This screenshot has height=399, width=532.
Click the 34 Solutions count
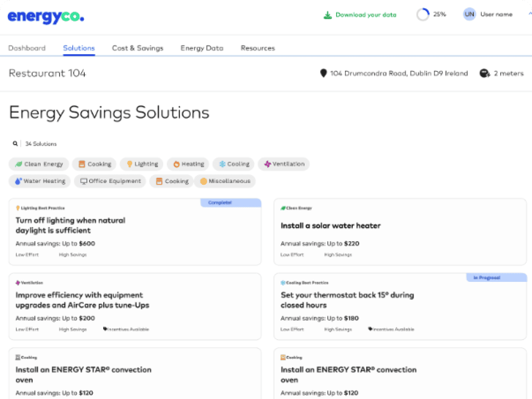coord(41,144)
